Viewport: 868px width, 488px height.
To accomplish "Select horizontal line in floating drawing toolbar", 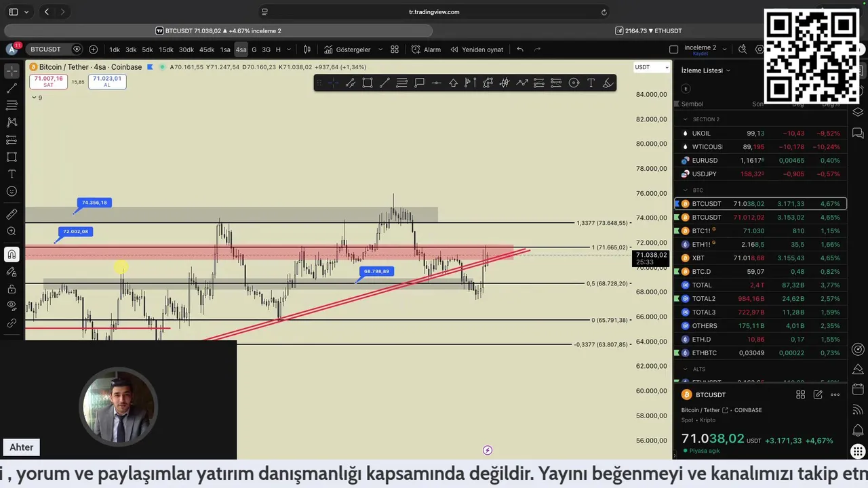I will pos(436,83).
